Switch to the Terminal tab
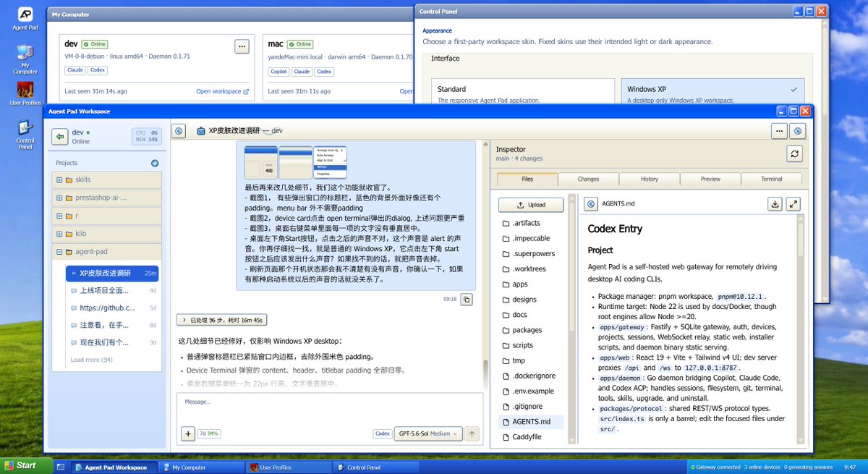Screen dimensions: 868x474 click(x=772, y=179)
